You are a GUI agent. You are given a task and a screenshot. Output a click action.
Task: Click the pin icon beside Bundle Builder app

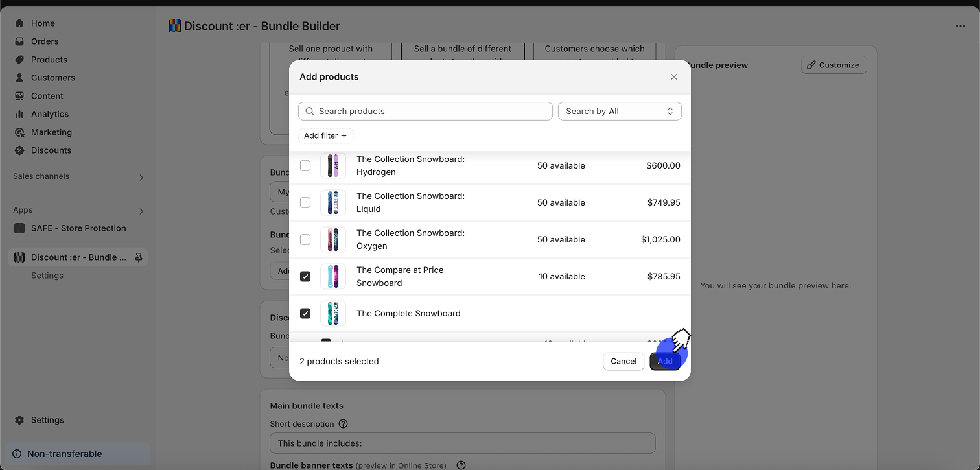139,257
